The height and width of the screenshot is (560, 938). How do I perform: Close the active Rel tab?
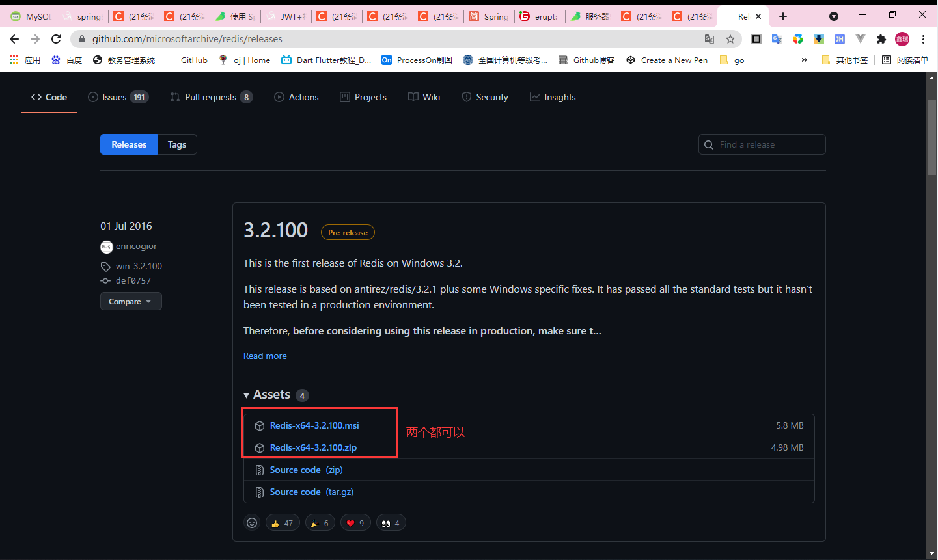point(758,16)
